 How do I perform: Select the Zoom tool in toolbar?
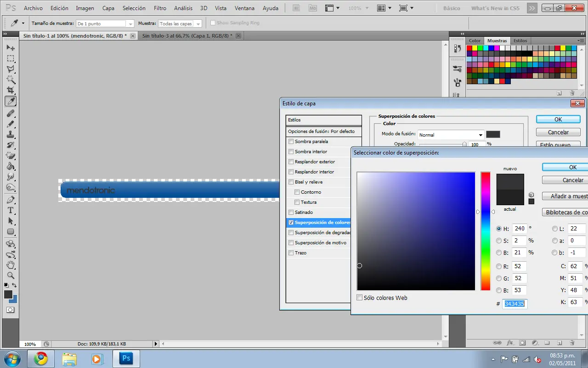pos(10,276)
